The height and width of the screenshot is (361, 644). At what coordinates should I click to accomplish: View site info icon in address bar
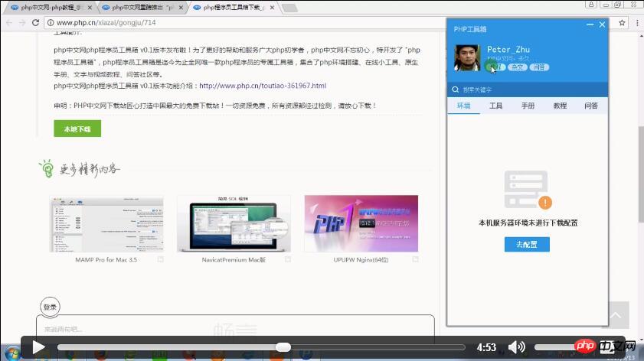pos(51,23)
